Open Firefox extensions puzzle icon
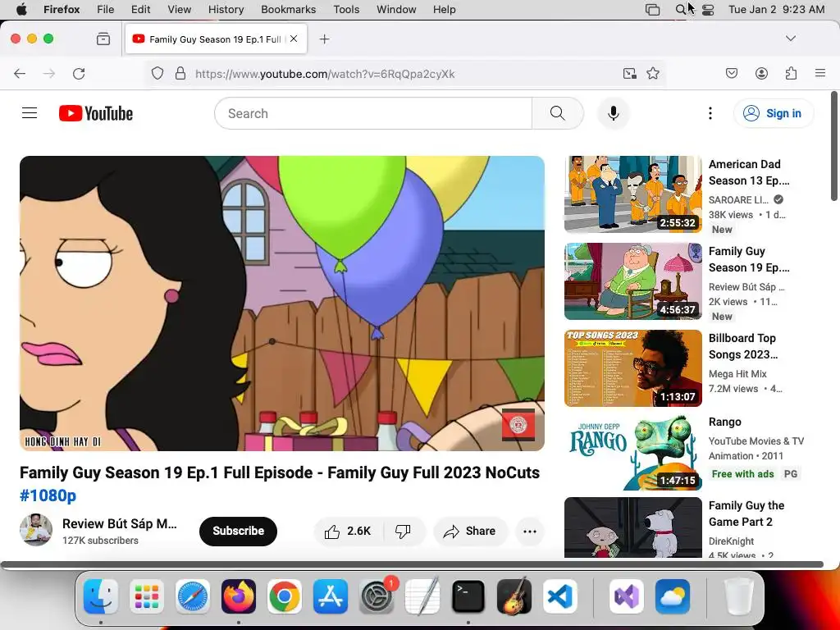Viewport: 840px width, 630px height. point(791,73)
